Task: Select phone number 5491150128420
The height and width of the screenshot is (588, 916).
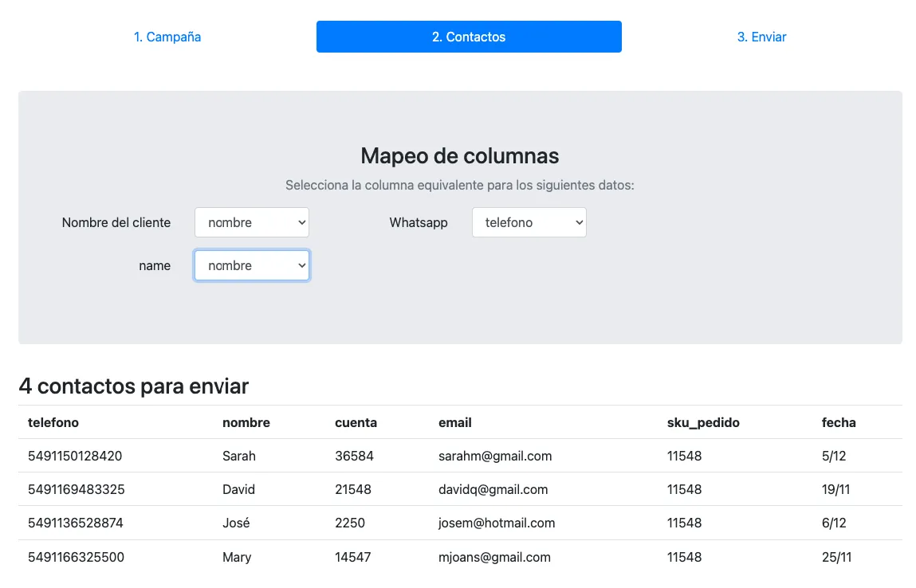Action: (75, 456)
